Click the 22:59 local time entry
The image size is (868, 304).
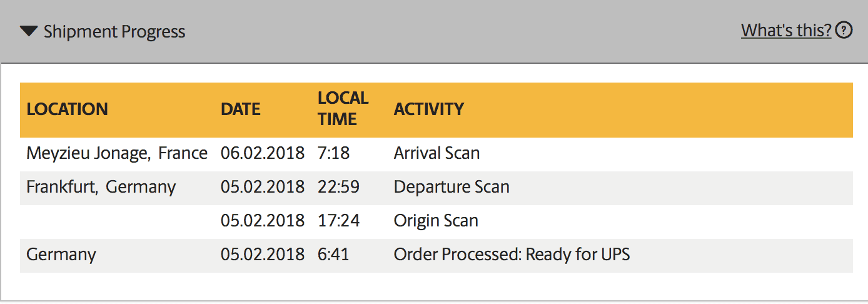pos(338,187)
